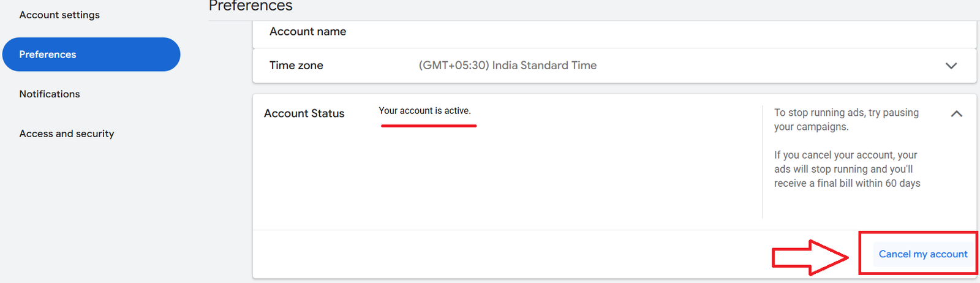The width and height of the screenshot is (980, 283).
Task: Collapse the Account Status section chevron
Action: [956, 114]
